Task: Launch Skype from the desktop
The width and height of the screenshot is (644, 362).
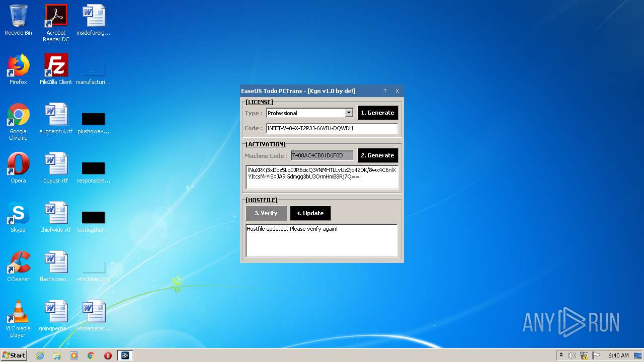Action: click(18, 217)
